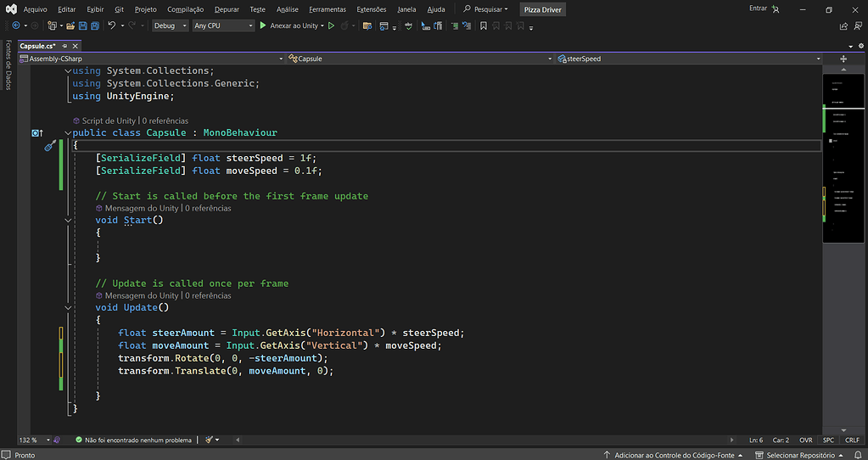Click the open file folder icon
868x460 pixels.
coord(70,26)
